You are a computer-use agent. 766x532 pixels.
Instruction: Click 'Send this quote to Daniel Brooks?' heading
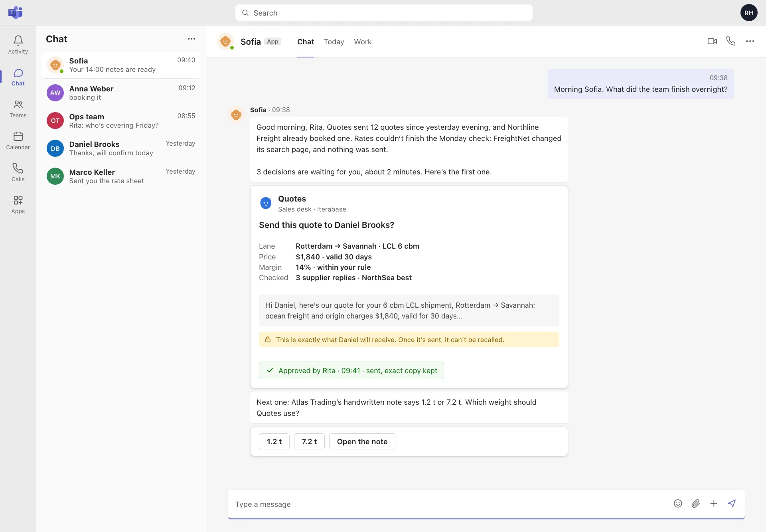point(326,225)
